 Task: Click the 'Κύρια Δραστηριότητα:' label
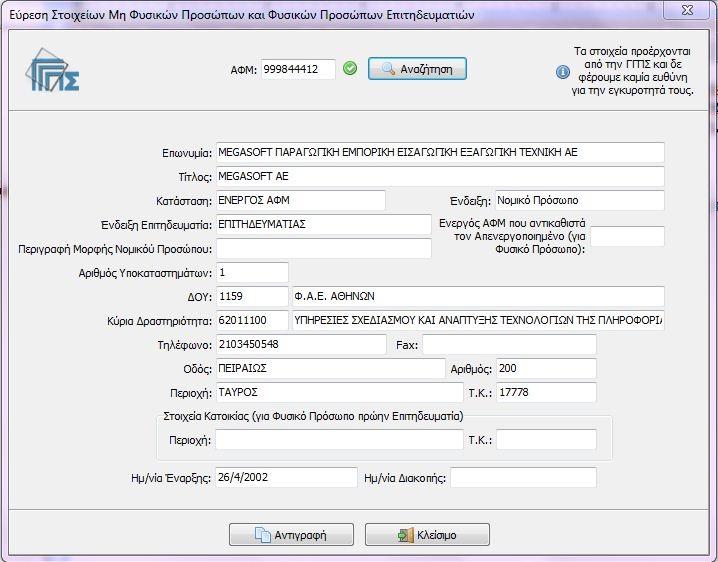tap(159, 321)
